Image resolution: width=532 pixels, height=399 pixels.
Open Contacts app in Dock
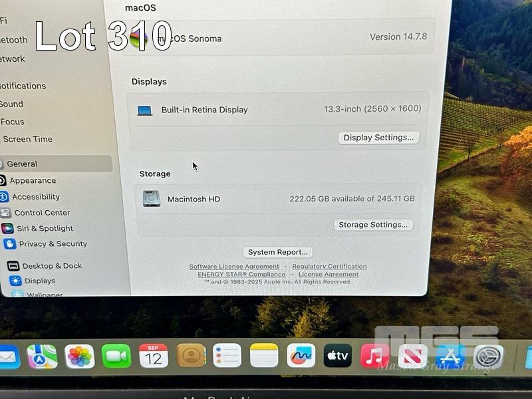pos(191,356)
